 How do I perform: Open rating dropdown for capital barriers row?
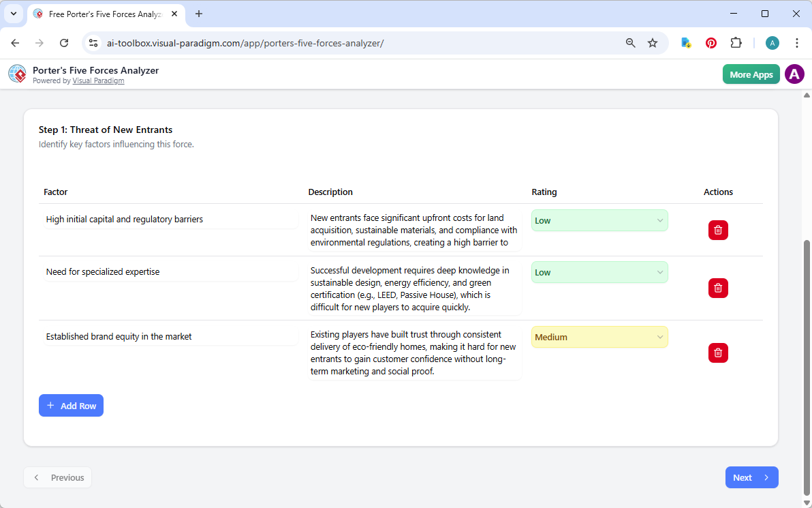coord(599,220)
